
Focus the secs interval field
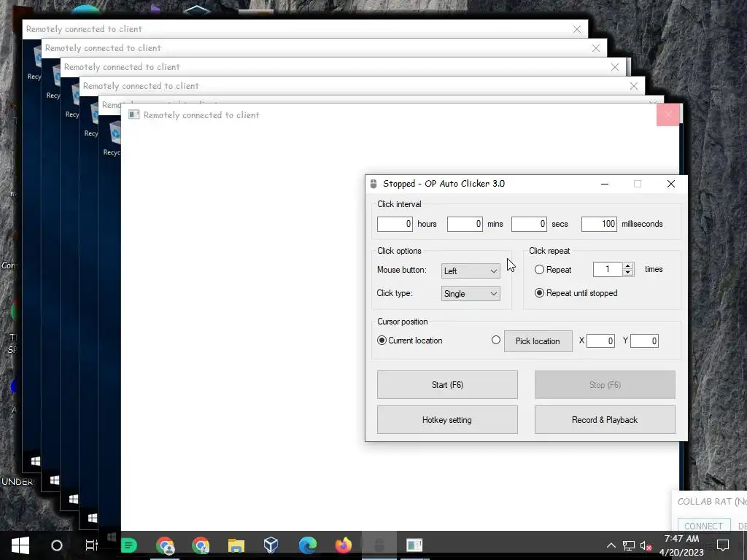pyautogui.click(x=529, y=224)
